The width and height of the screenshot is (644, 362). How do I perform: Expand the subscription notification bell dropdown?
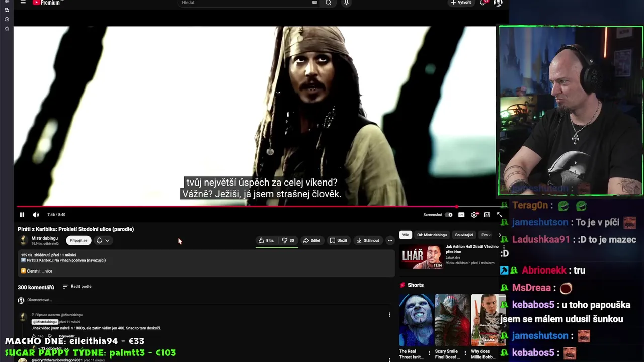coord(103,240)
